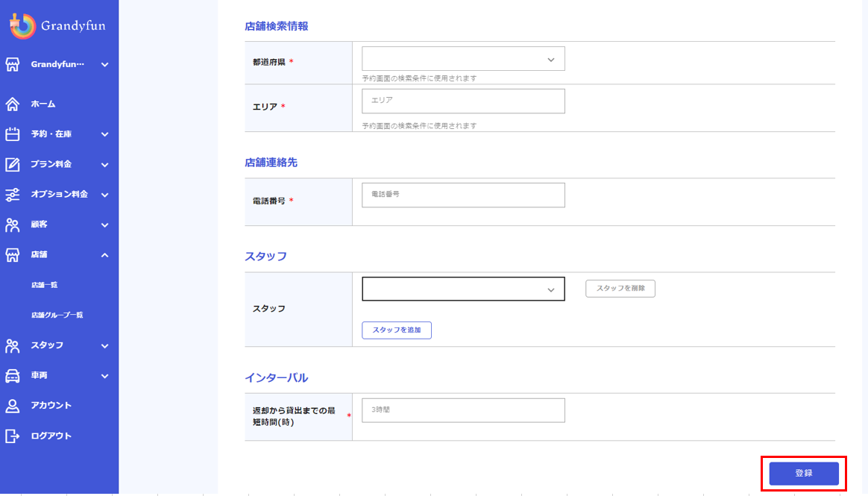The image size is (868, 496).
Task: Collapse the 店舗 menu chevron
Action: coord(104,255)
